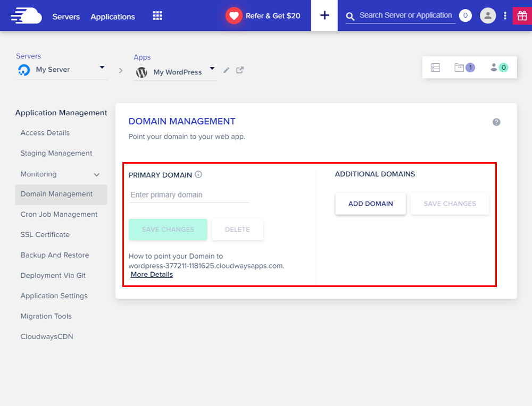Click the Refer & Get $20 link

click(x=273, y=16)
